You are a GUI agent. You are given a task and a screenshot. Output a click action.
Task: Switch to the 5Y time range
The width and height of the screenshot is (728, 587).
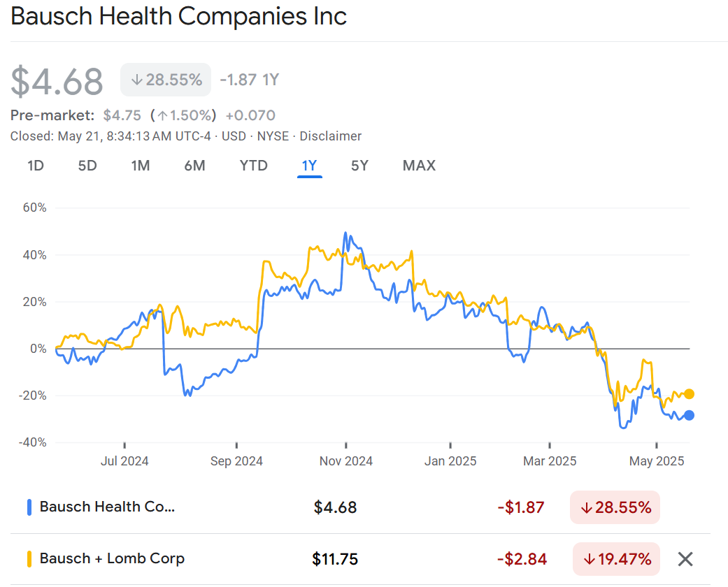click(x=359, y=166)
